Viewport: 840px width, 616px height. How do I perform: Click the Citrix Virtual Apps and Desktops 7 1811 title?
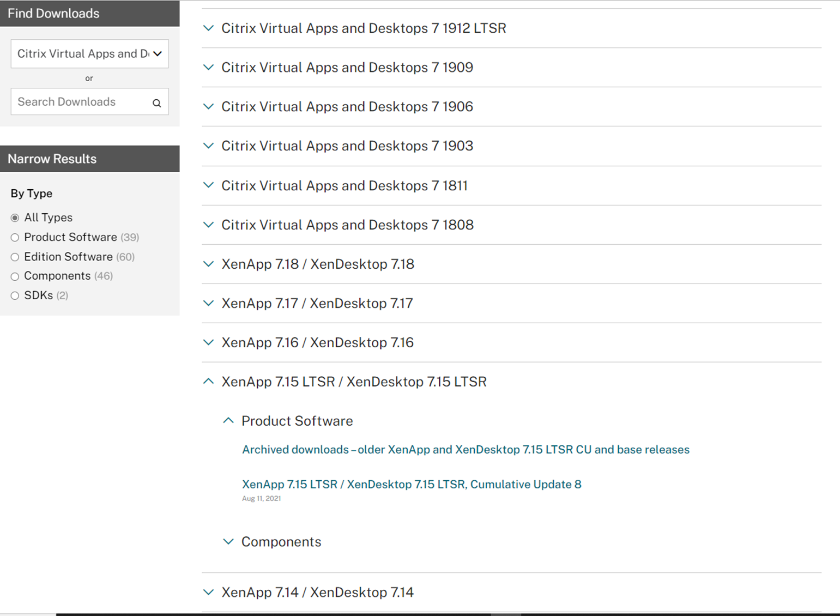(x=345, y=185)
